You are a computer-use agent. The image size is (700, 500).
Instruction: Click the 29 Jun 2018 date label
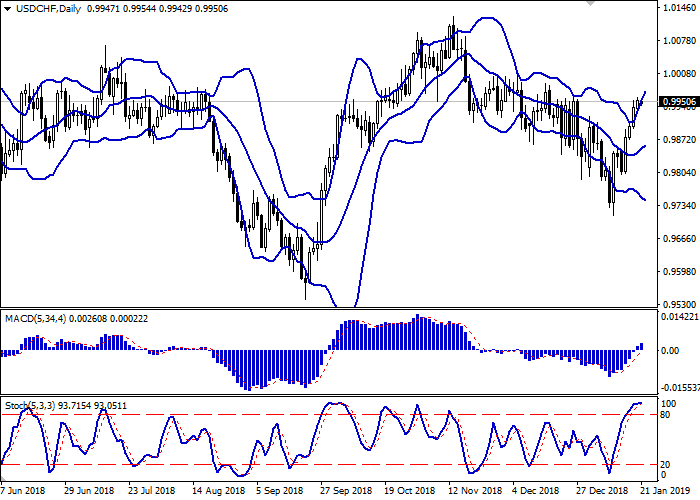tap(89, 491)
